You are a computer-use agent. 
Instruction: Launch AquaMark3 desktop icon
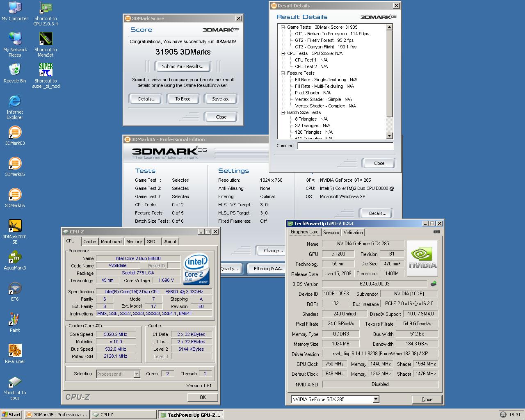15,260
